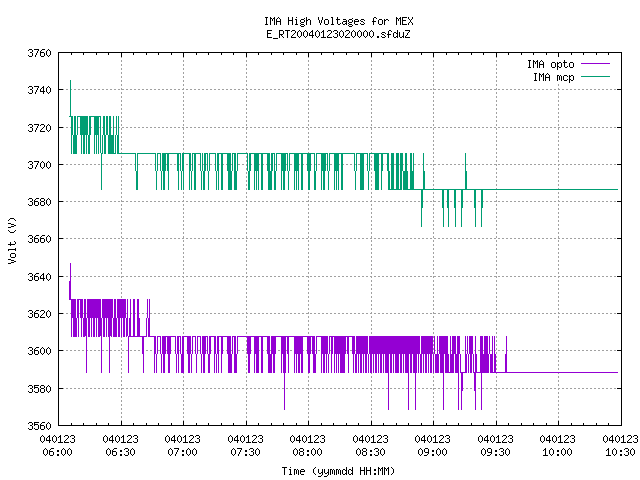Click the 3680 y-axis tick label
Screen dimensions: 640x480
tap(40, 202)
